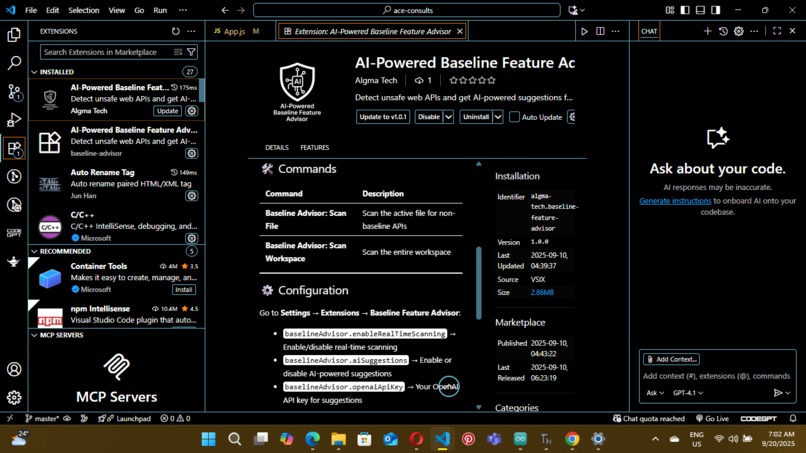Open the Extensions view in activity bar

coord(14,149)
